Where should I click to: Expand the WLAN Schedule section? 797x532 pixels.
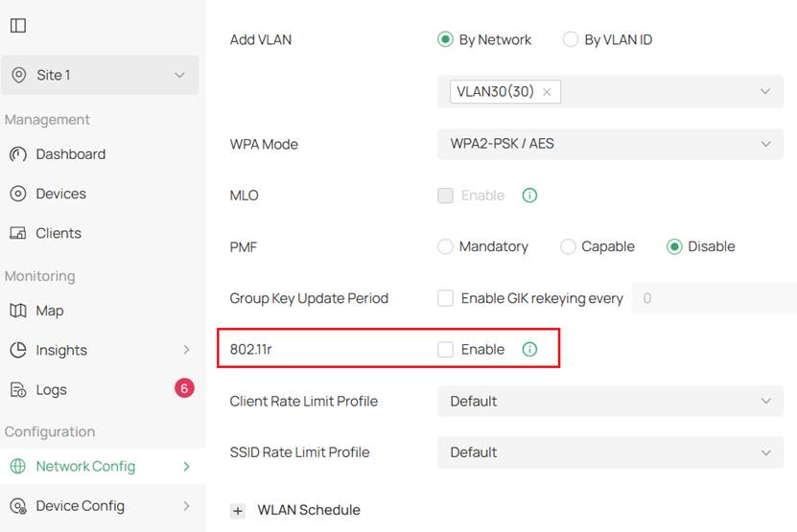click(x=238, y=511)
